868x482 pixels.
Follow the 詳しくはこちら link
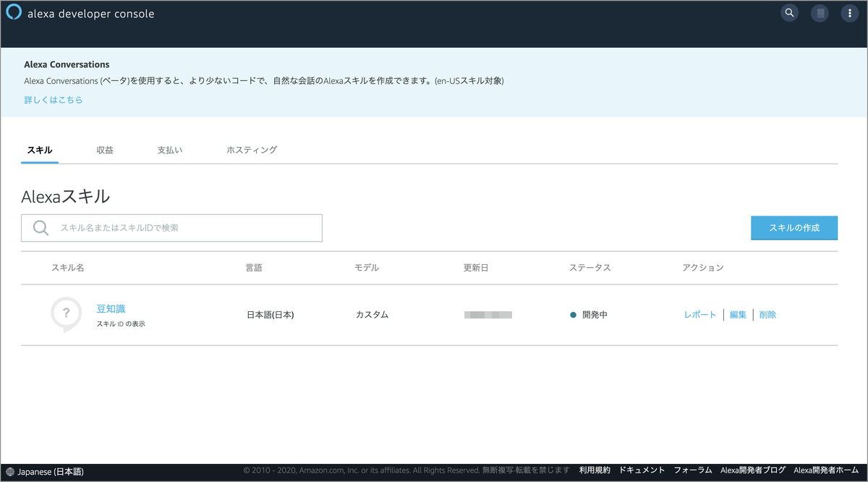point(54,100)
